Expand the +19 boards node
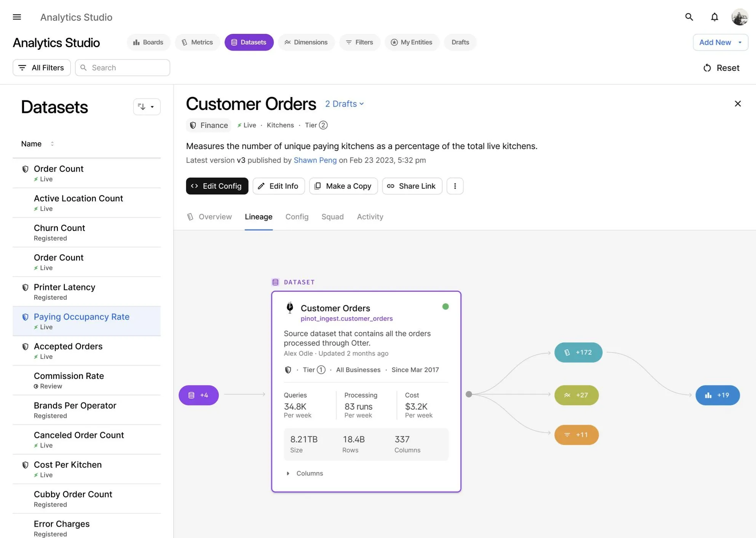 (x=718, y=395)
